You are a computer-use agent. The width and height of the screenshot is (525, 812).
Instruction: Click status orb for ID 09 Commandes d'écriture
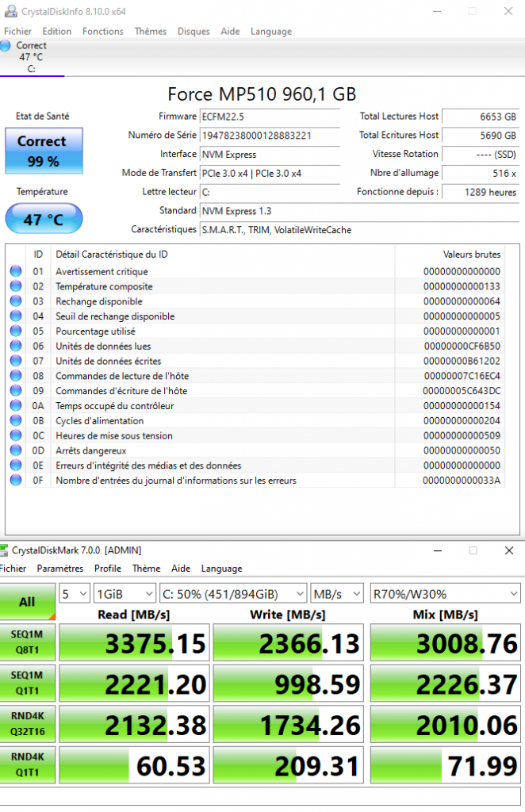point(16,390)
